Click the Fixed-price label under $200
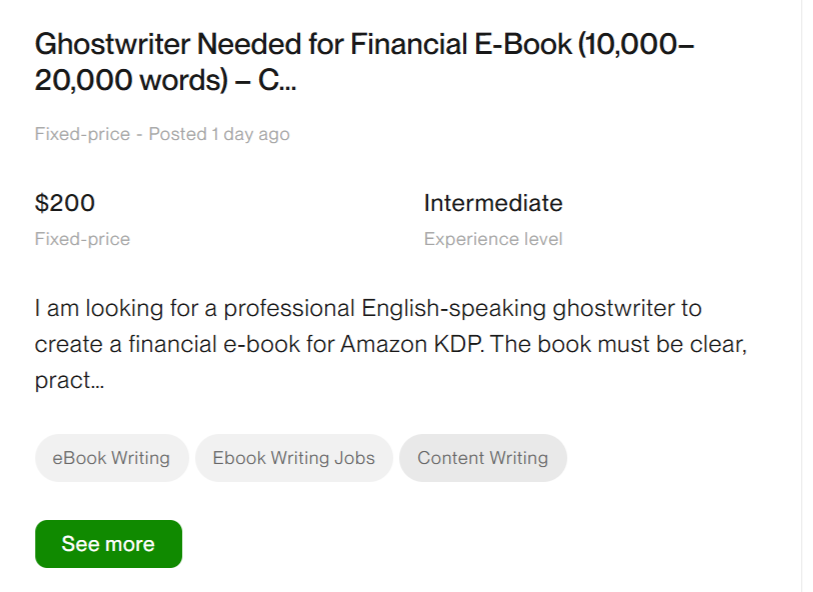This screenshot has height=592, width=813. click(x=82, y=238)
